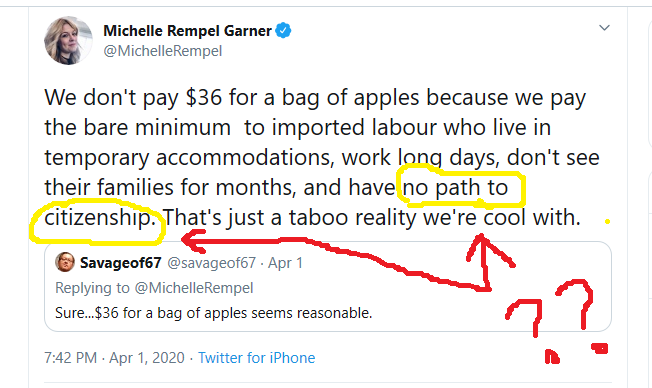Click the Twitter for iPhone source link
This screenshot has width=652, height=388.
pos(256,358)
